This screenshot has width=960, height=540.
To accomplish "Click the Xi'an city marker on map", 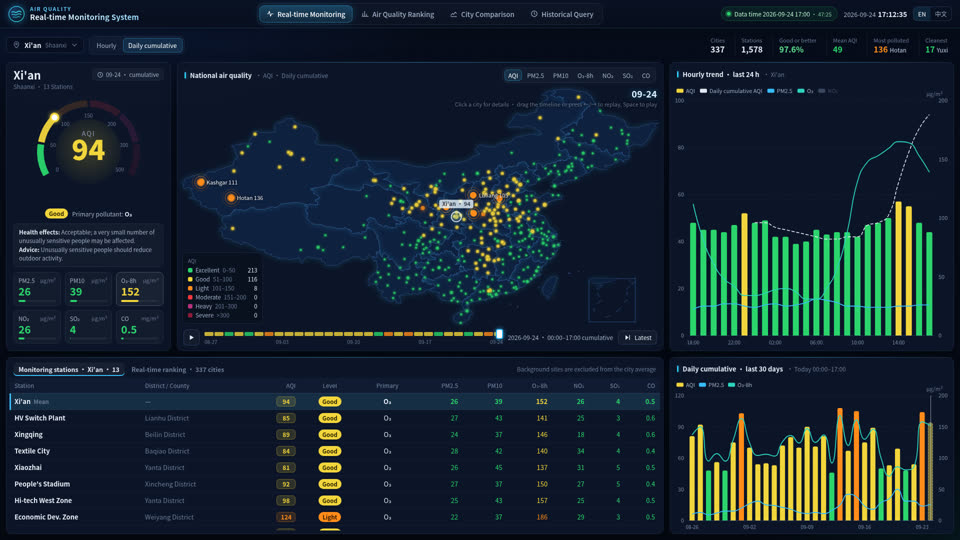I will pyautogui.click(x=456, y=216).
